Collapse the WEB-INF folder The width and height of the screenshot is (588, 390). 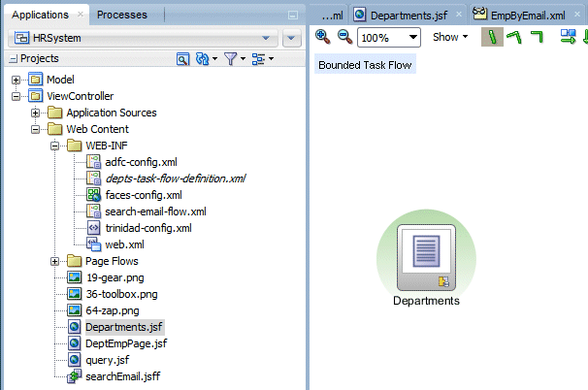(54, 146)
